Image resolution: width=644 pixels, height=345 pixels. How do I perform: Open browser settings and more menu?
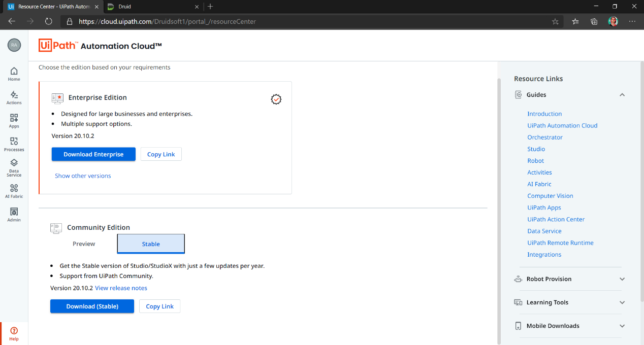(632, 21)
